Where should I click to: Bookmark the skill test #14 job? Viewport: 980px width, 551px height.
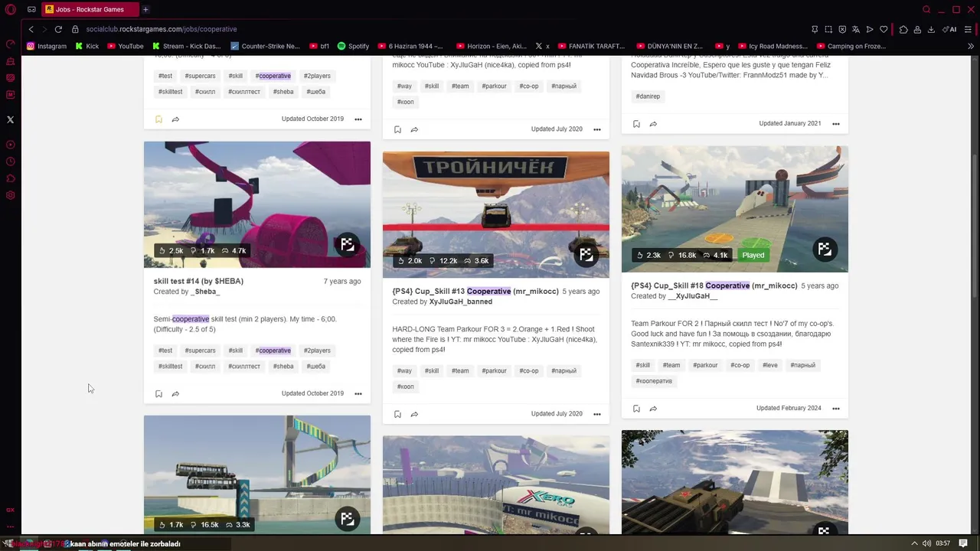pyautogui.click(x=158, y=394)
